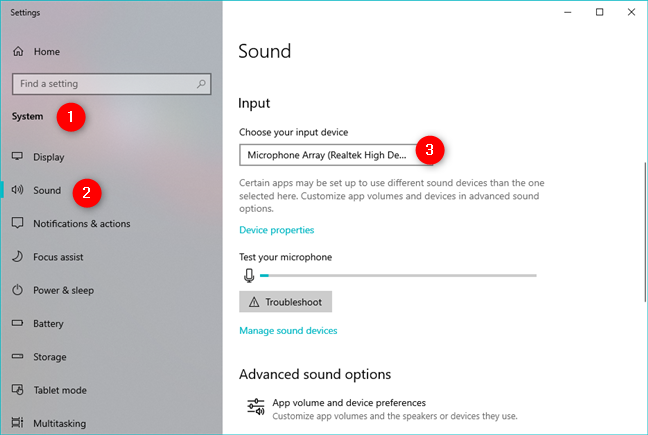
Task: Click the microphone icon by test bar
Action: (x=249, y=275)
